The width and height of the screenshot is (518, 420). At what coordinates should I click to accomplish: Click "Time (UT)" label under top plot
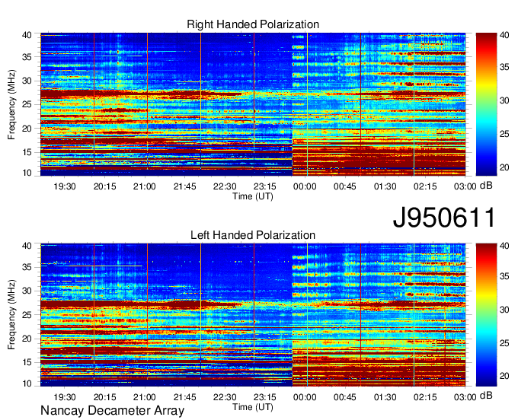pos(253,196)
